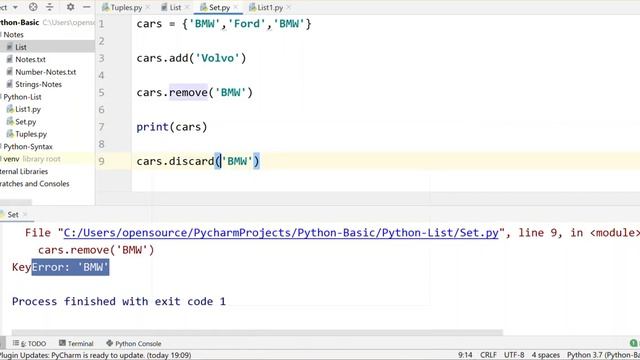640x360 pixels.
Task: Click the KeyError: 'BMW' error text
Action: pyautogui.click(x=60, y=267)
